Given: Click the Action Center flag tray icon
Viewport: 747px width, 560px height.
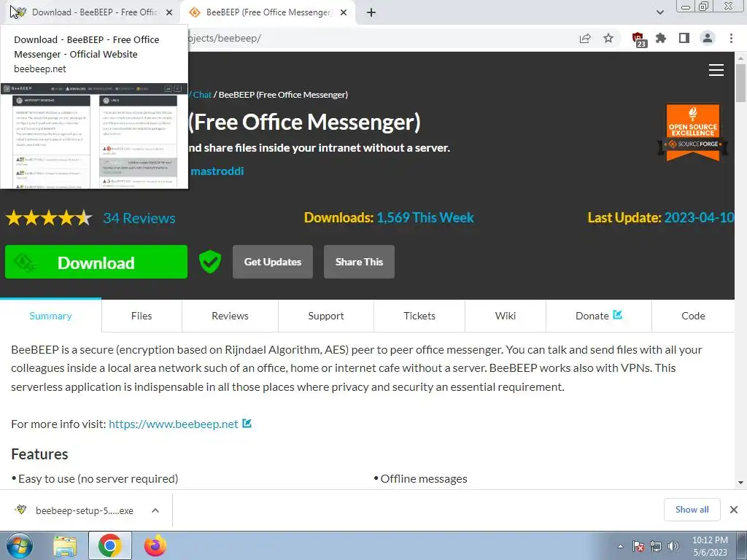Looking at the screenshot, I should point(638,546).
